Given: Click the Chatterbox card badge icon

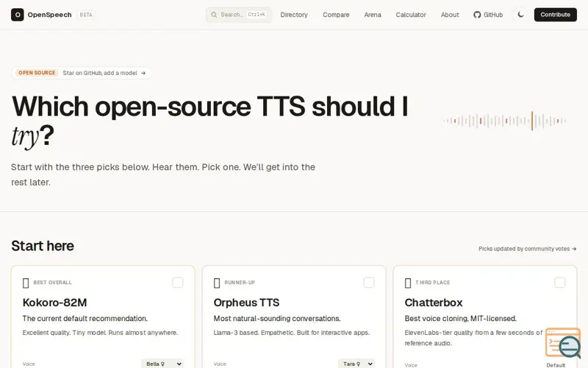Looking at the screenshot, I should pos(408,283).
